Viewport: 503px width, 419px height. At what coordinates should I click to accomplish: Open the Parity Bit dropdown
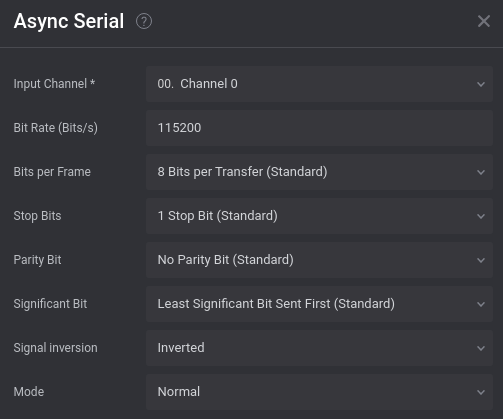[x=319, y=260]
